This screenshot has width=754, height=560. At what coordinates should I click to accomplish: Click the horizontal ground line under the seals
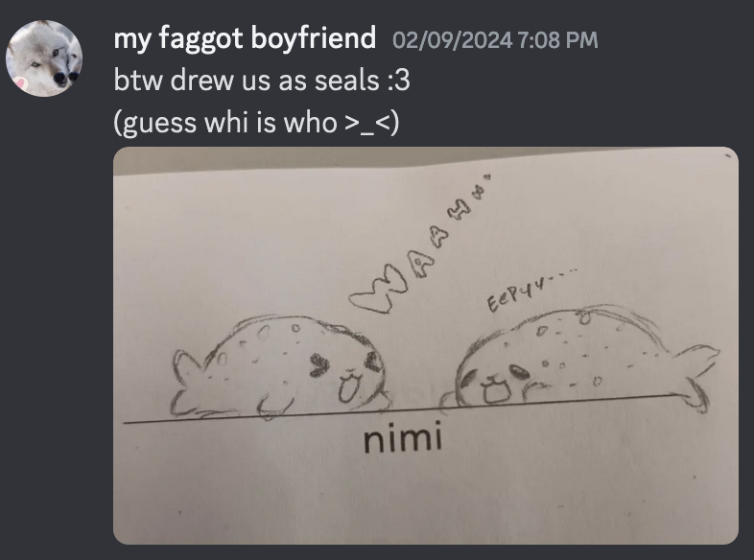[398, 408]
